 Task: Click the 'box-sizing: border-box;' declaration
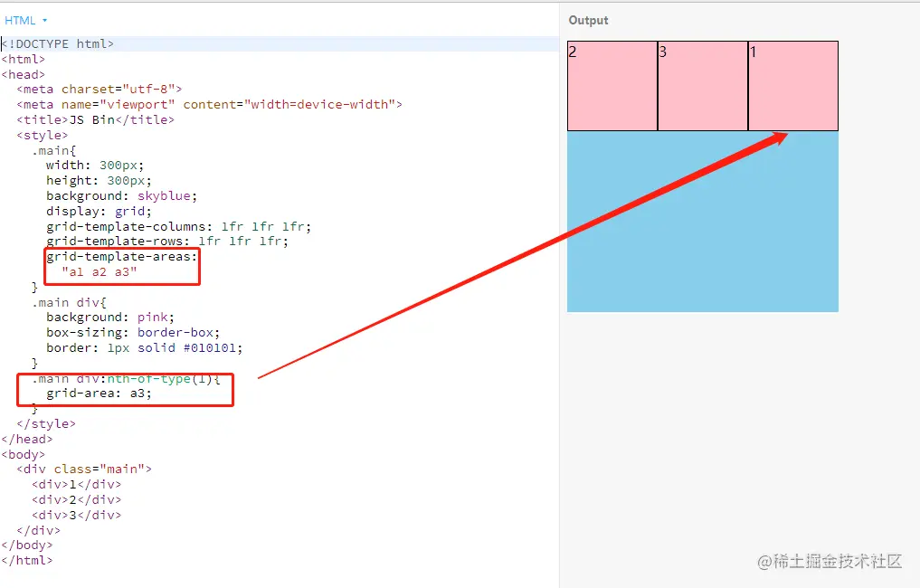(133, 333)
